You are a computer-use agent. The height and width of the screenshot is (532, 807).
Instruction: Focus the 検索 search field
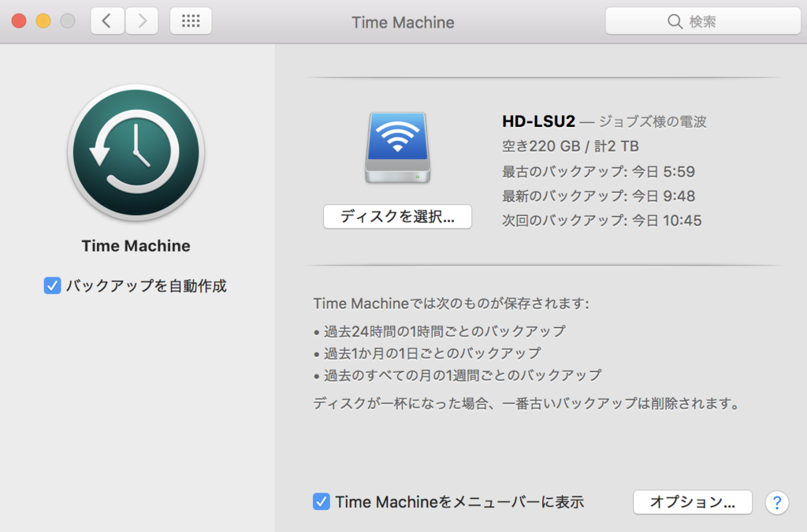click(703, 21)
